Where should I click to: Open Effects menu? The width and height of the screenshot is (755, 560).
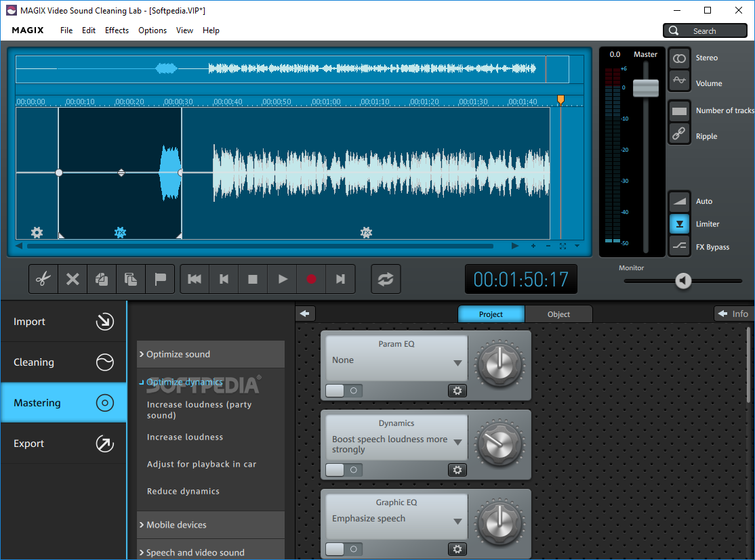click(x=117, y=30)
